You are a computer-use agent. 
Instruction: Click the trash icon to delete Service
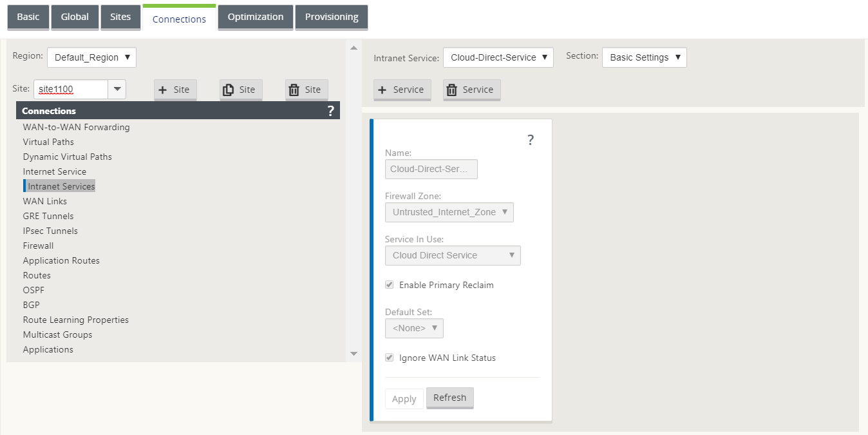[x=452, y=90]
